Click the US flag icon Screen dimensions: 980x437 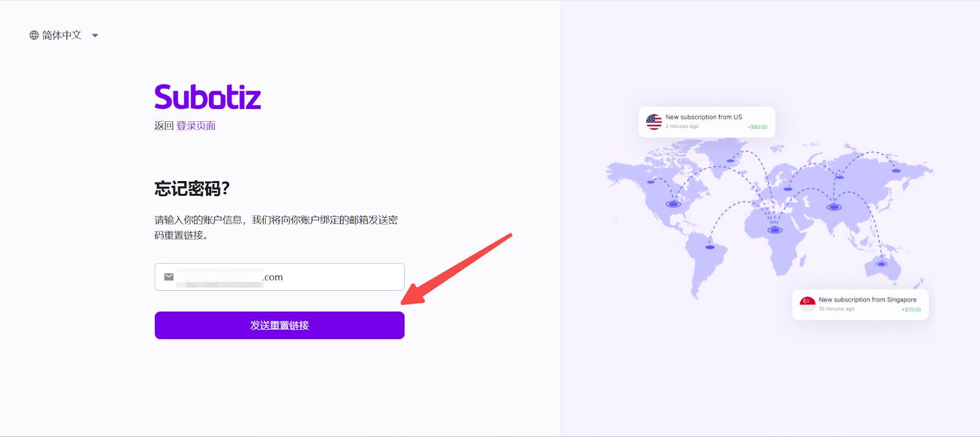654,122
